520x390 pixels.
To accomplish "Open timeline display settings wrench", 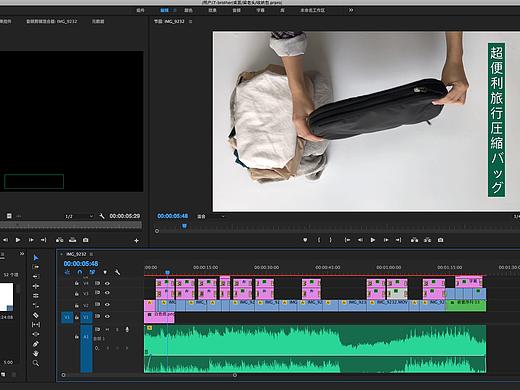I will tap(117, 272).
